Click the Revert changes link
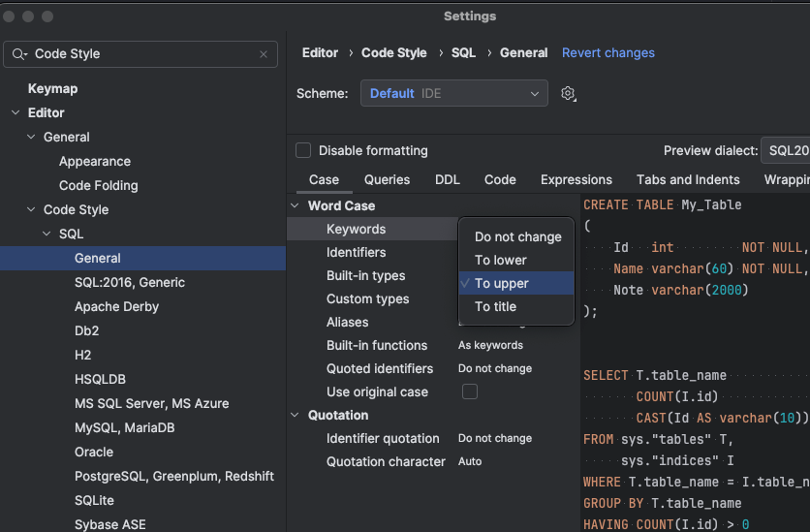The image size is (810, 532). coord(608,52)
